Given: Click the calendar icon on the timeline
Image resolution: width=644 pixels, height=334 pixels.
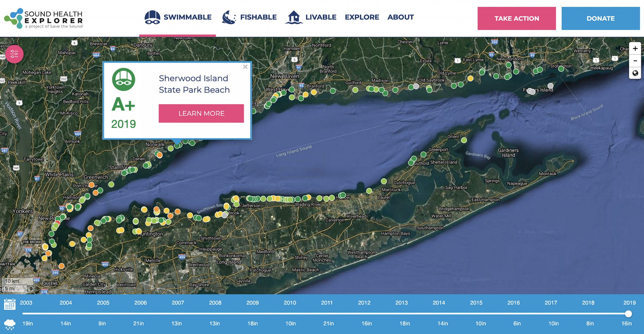Looking at the screenshot, I should (10, 304).
